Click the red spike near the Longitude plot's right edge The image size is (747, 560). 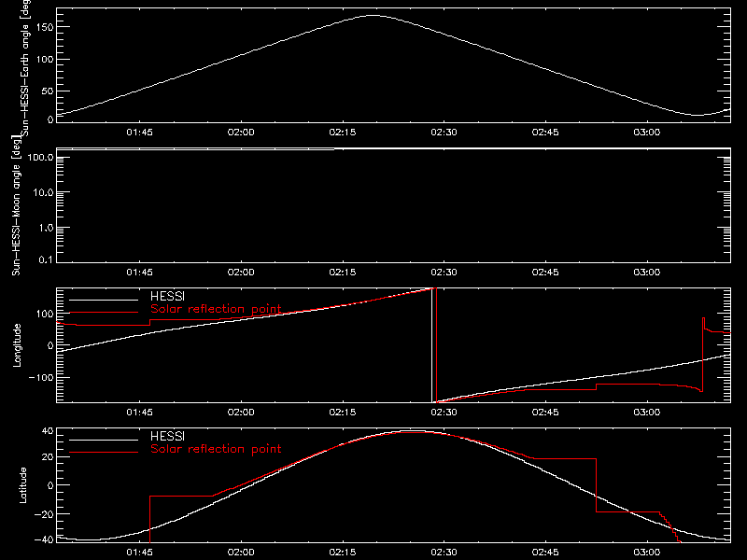703,353
